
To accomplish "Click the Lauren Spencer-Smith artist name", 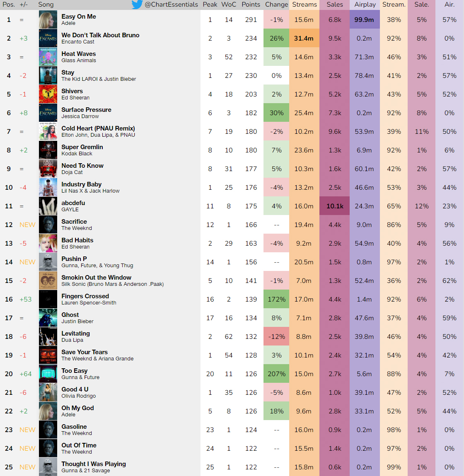I will point(89,303).
